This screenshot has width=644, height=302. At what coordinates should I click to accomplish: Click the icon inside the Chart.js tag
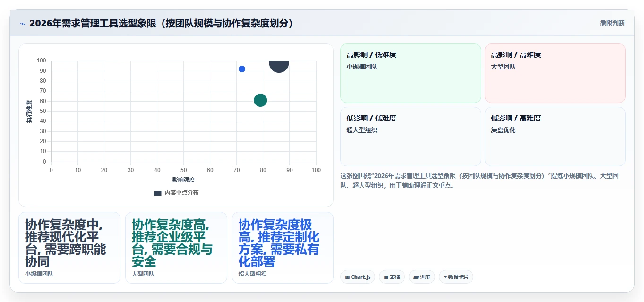(348, 277)
